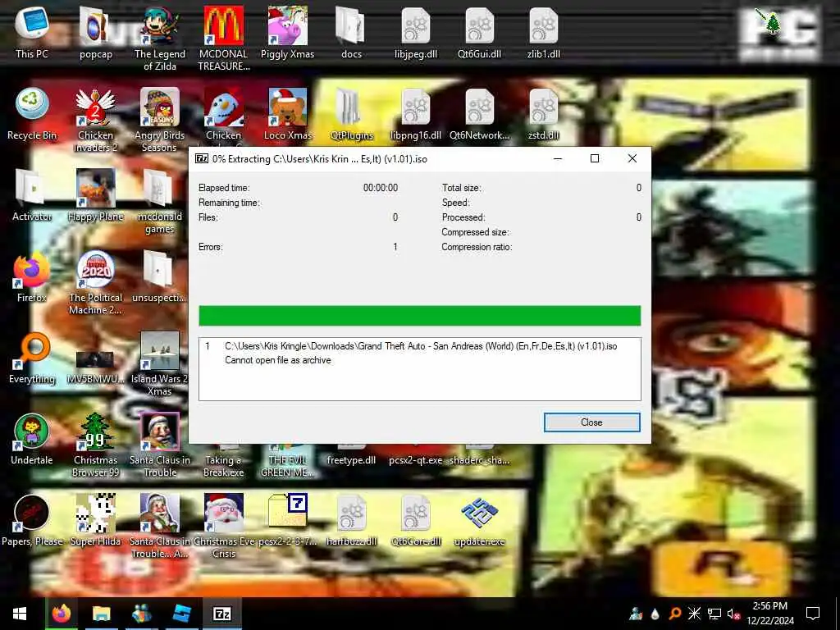Screen dimensions: 840x630
Task: Click the green extraction progress bar
Action: point(419,316)
